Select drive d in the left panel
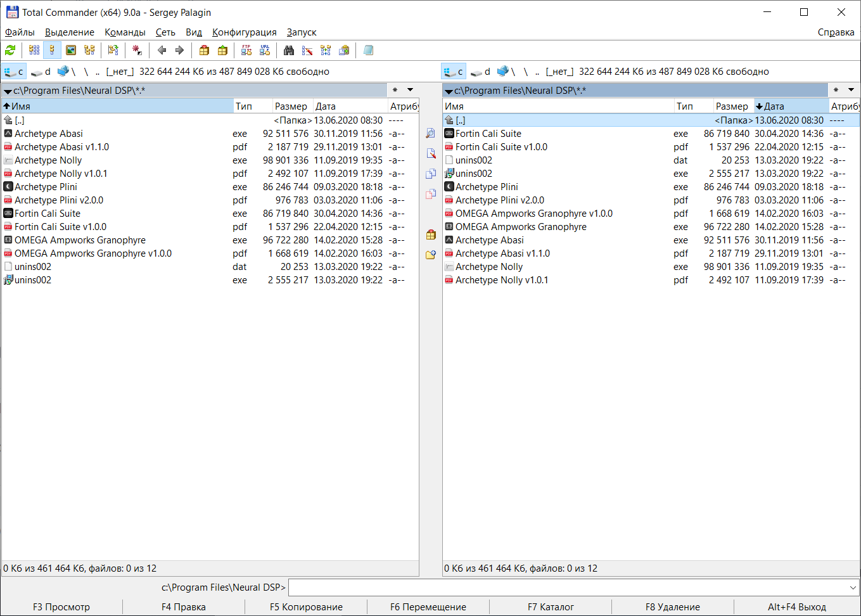The image size is (861, 616). pyautogui.click(x=41, y=72)
